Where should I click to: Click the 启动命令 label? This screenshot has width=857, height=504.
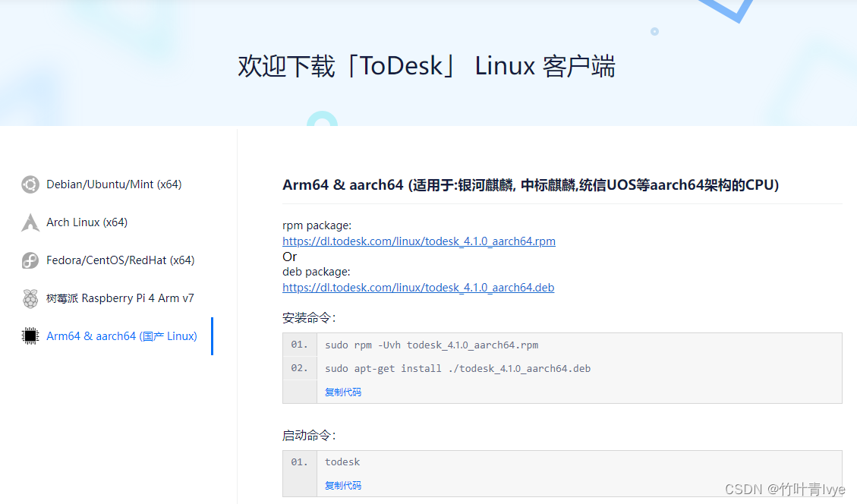click(x=309, y=435)
